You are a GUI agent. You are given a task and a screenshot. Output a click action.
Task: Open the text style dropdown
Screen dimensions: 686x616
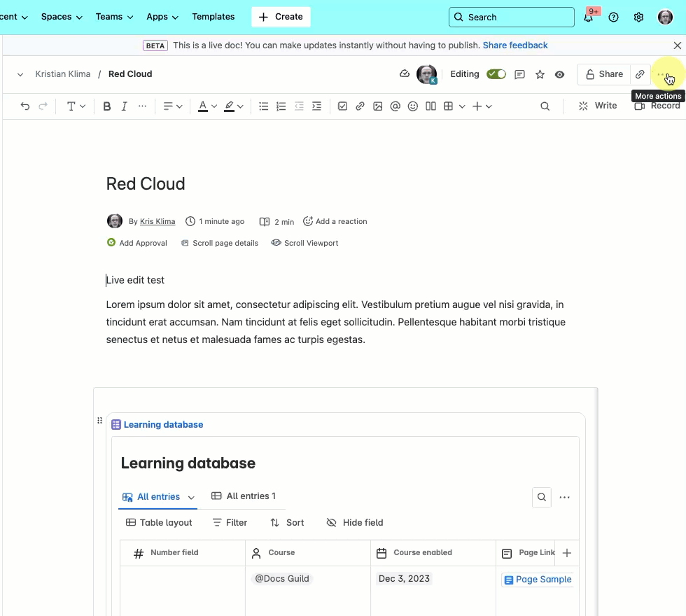point(75,106)
